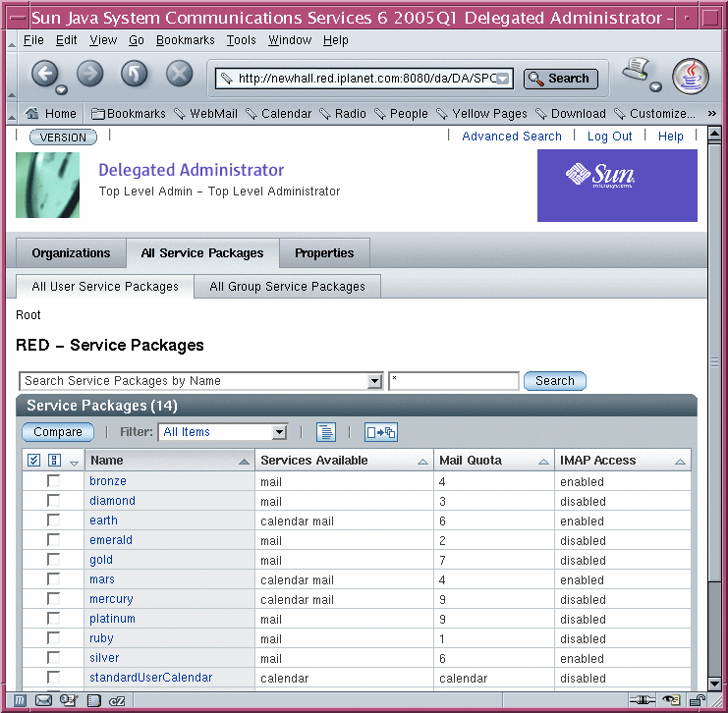Open Navigator from the status bar icon
The height and width of the screenshot is (713, 728).
pos(20,700)
